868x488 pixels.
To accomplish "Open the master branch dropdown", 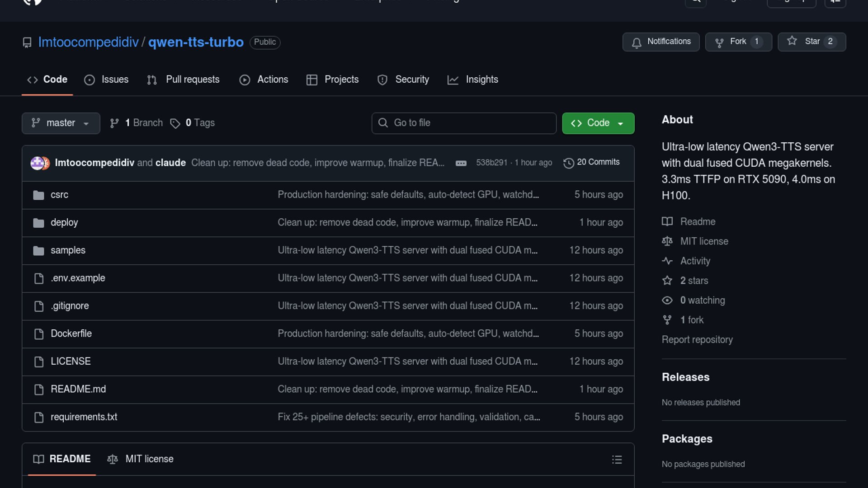I will click(61, 123).
